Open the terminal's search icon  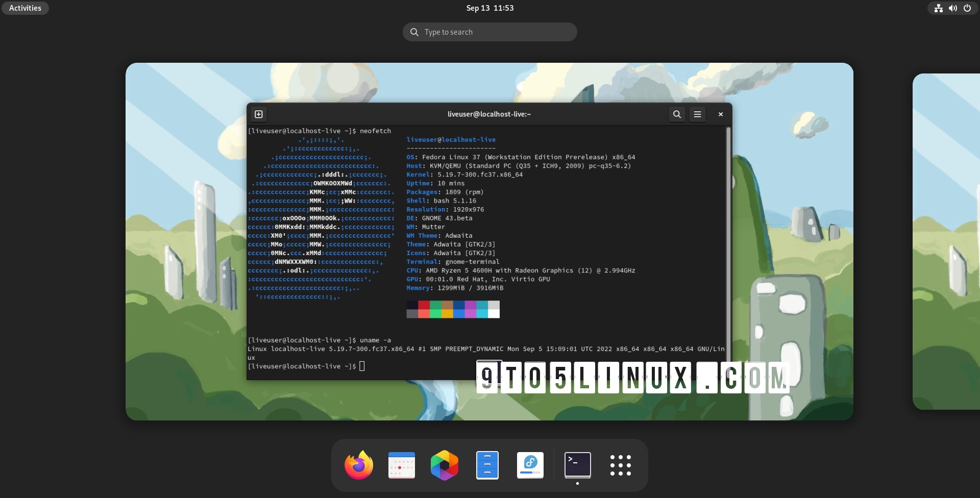coord(676,114)
